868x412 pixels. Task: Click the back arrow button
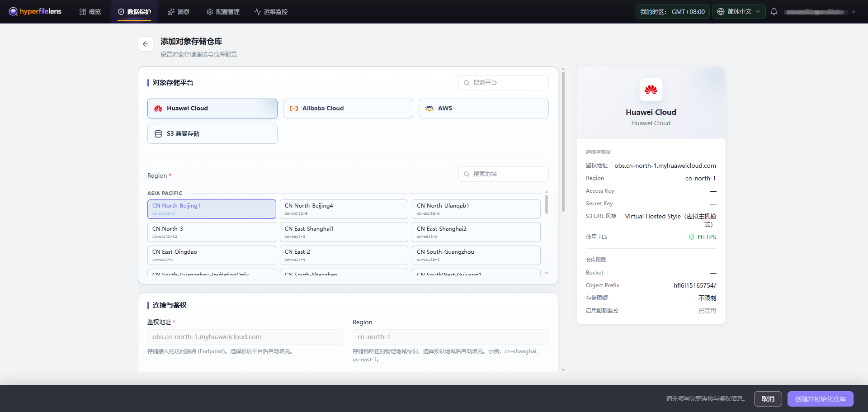pos(146,44)
